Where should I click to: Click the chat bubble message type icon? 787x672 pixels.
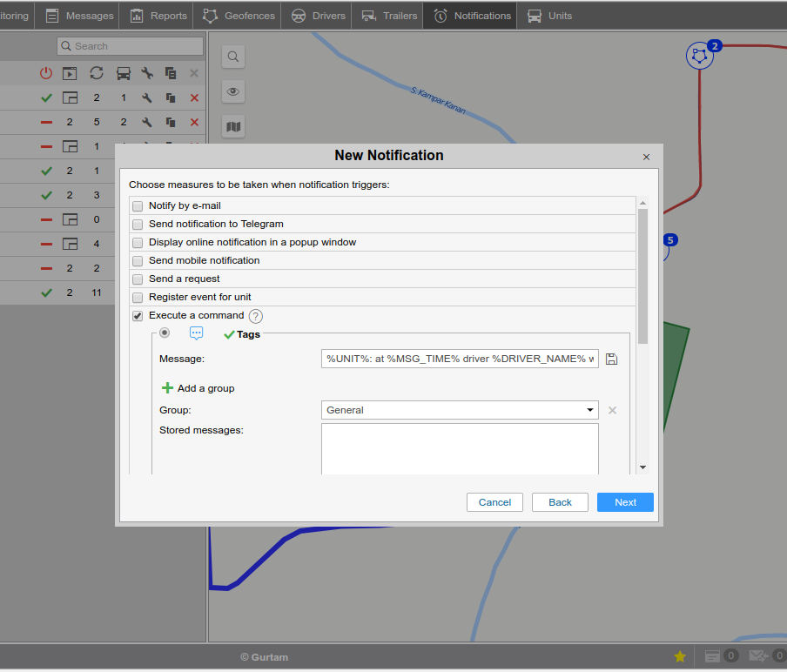coord(197,333)
